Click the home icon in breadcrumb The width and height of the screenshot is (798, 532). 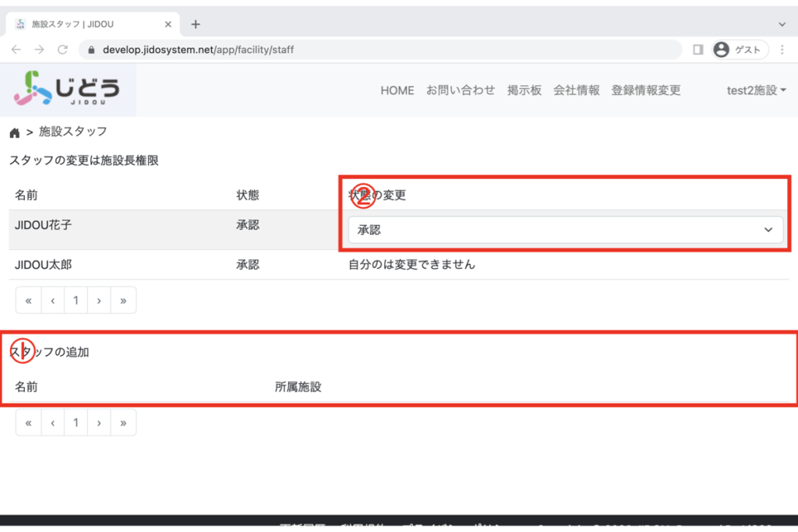coord(15,132)
